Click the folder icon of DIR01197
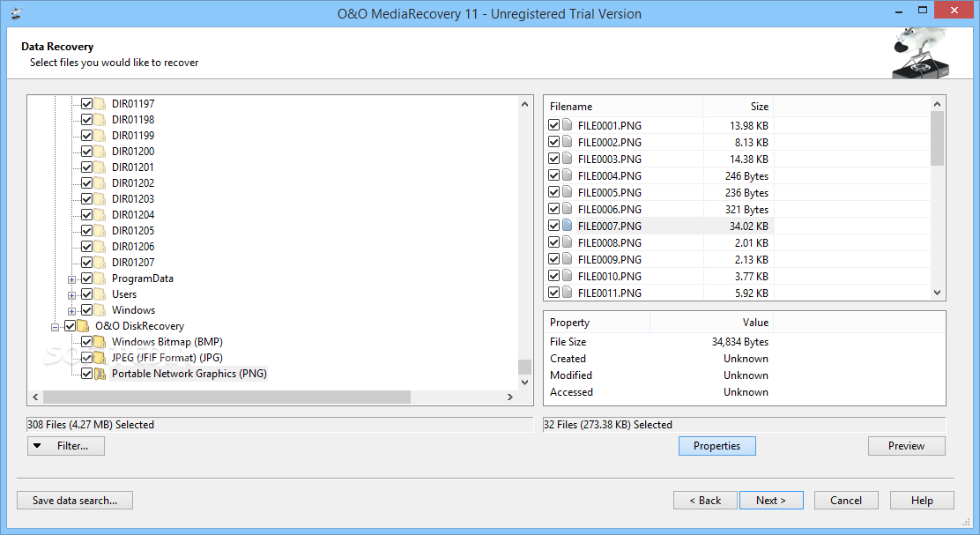Image resolution: width=980 pixels, height=535 pixels. point(100,104)
